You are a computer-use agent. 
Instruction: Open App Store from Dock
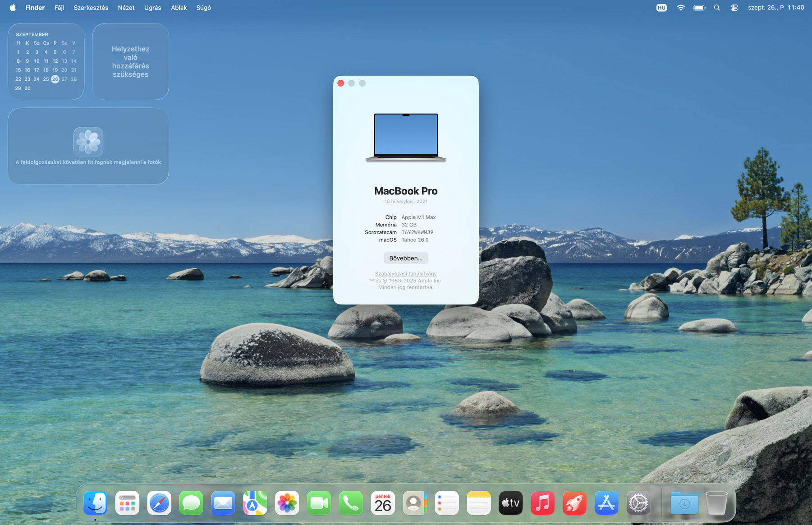click(606, 503)
